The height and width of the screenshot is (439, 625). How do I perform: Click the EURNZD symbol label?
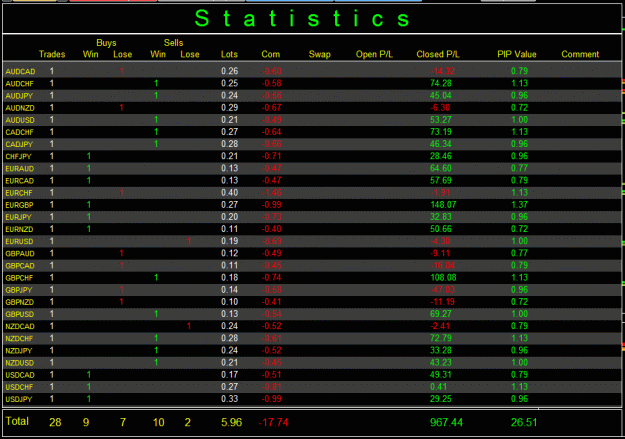click(19, 230)
